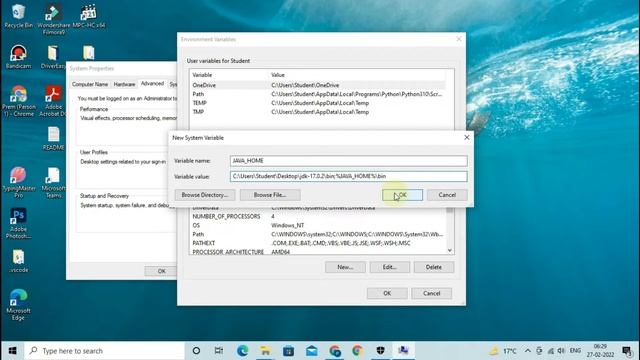Open the Windows Start menu
Image resolution: width=640 pixels, height=360 pixels.
pyautogui.click(x=12, y=351)
